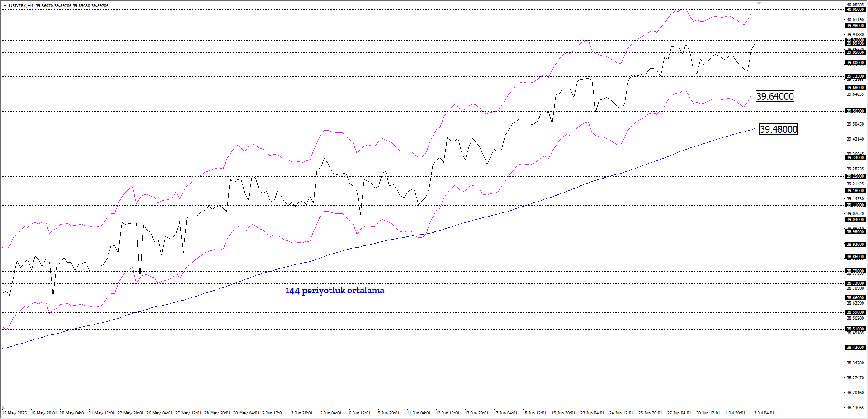Image resolution: width=868 pixels, height=419 pixels.
Task: Click the 38.27470 value on price scale
Action: tap(855, 377)
